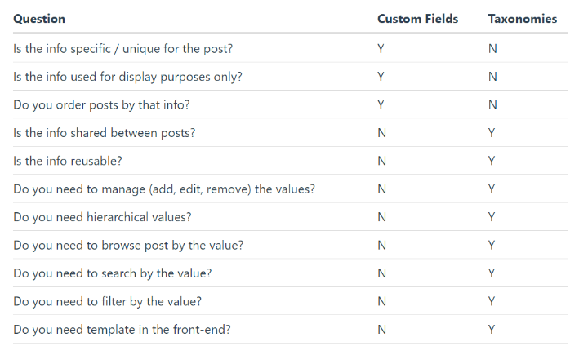This screenshot has width=588, height=364.
Task: Select 'Do you need template in the front-end?'
Action: 122,330
